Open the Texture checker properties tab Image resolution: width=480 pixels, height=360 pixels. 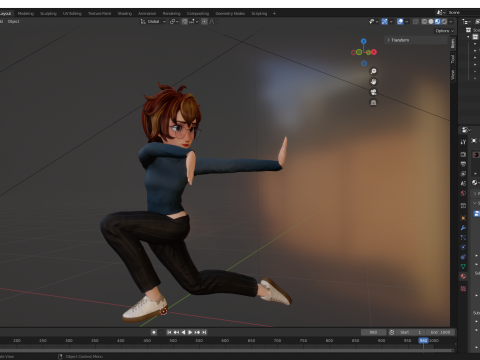(x=463, y=289)
